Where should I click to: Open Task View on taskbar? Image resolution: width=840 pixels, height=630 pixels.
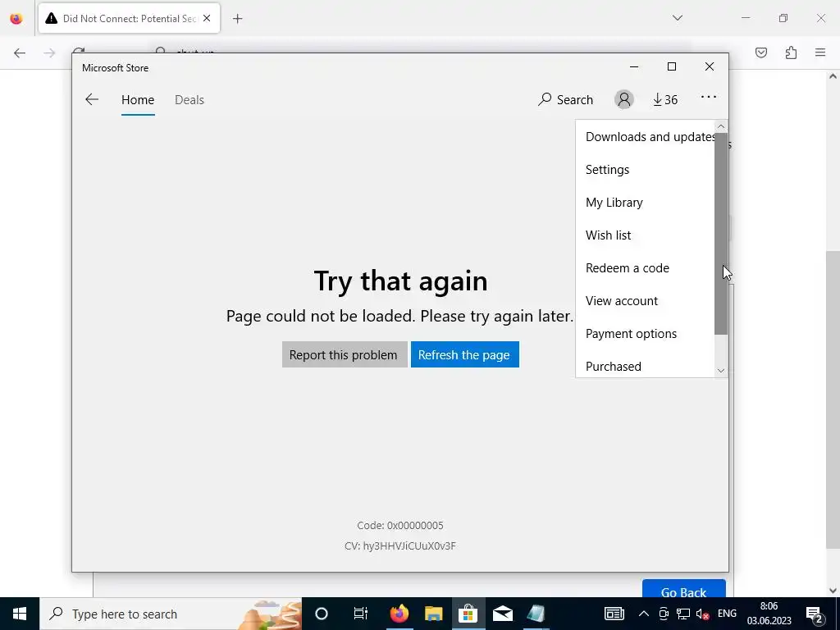click(361, 614)
